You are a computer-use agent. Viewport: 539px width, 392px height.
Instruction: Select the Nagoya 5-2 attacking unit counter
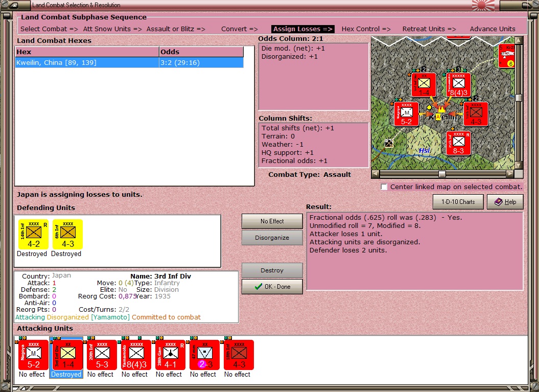click(33, 355)
